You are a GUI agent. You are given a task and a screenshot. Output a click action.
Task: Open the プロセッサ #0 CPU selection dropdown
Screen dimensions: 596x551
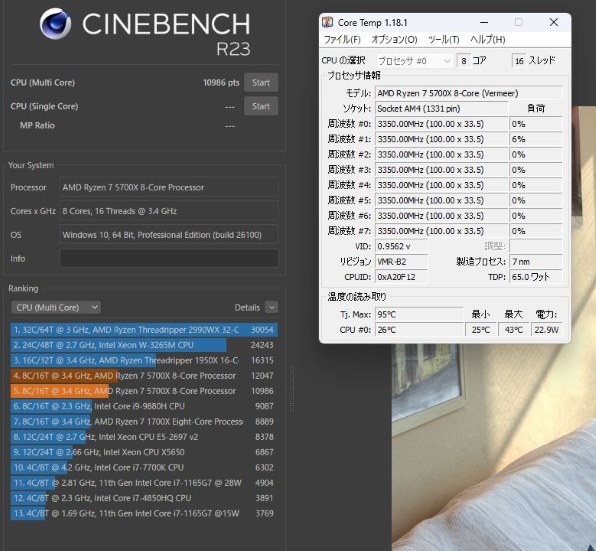pos(414,61)
